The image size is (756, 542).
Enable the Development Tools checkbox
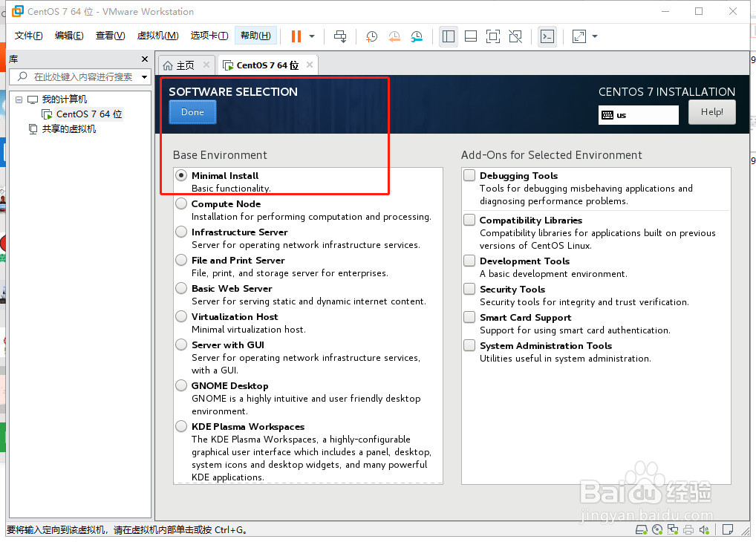pos(469,261)
